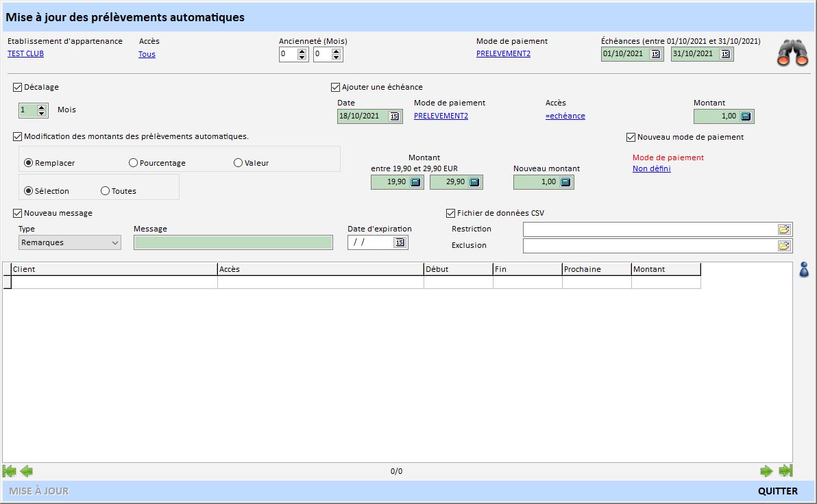Browse for the Exclusion CSV file

coord(784,245)
